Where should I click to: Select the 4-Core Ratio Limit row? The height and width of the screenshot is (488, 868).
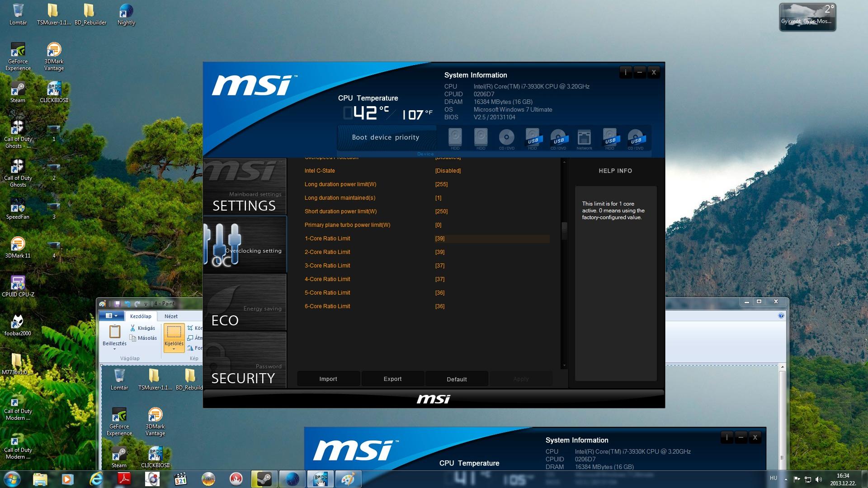(427, 279)
